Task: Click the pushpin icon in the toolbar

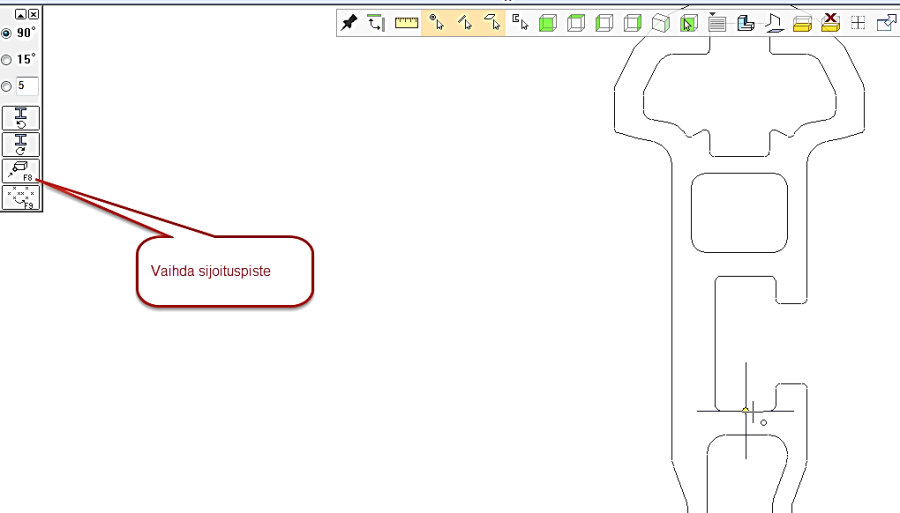Action: 349,23
